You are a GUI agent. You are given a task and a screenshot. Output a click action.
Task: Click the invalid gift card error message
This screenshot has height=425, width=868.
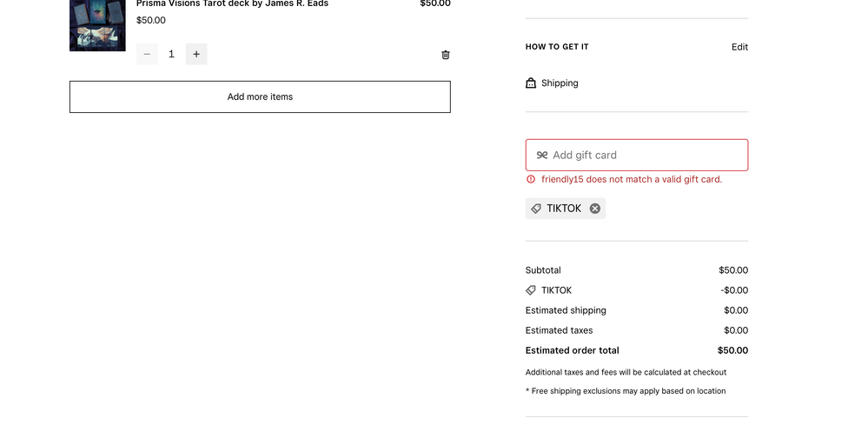tap(631, 180)
